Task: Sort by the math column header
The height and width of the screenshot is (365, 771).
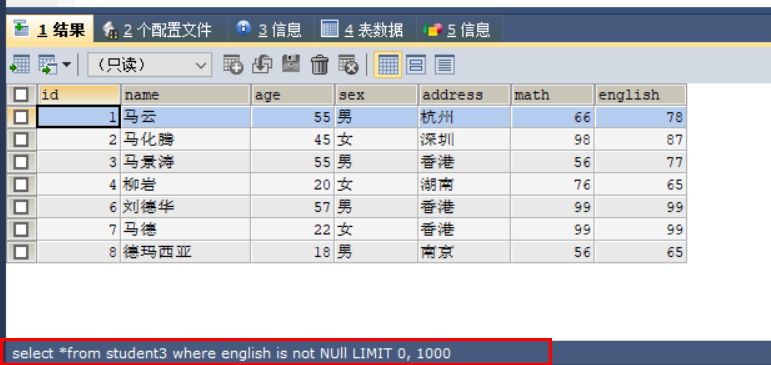Action: click(x=553, y=94)
